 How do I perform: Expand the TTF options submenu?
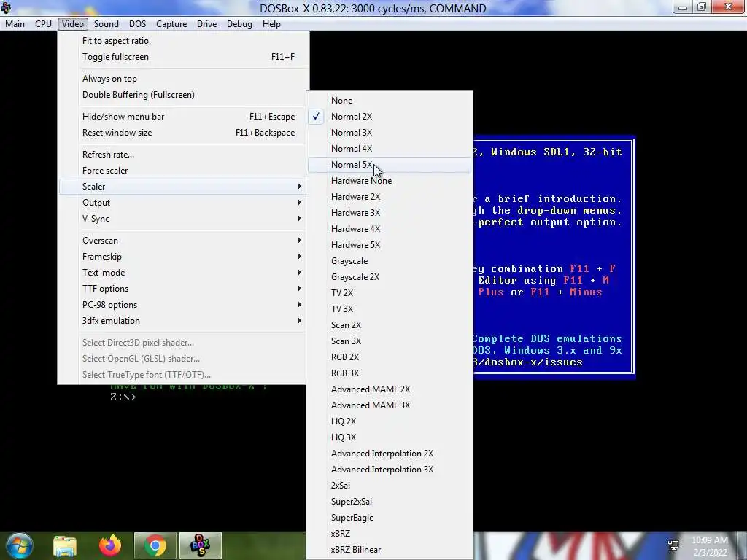[182, 289]
